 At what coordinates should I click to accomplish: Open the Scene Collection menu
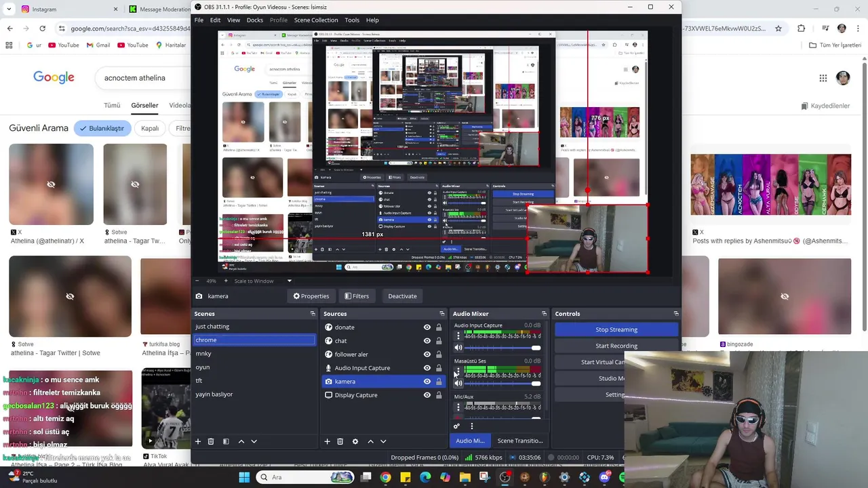[316, 20]
